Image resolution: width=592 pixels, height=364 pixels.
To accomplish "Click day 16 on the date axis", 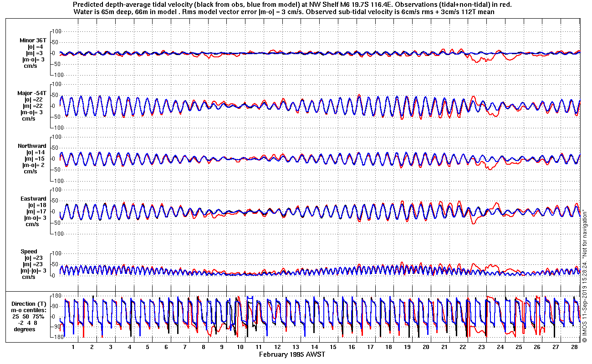I will coord(352,347).
